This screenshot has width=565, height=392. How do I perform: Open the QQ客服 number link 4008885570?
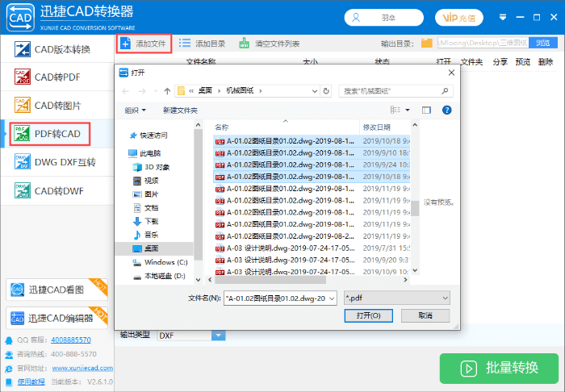(71, 340)
